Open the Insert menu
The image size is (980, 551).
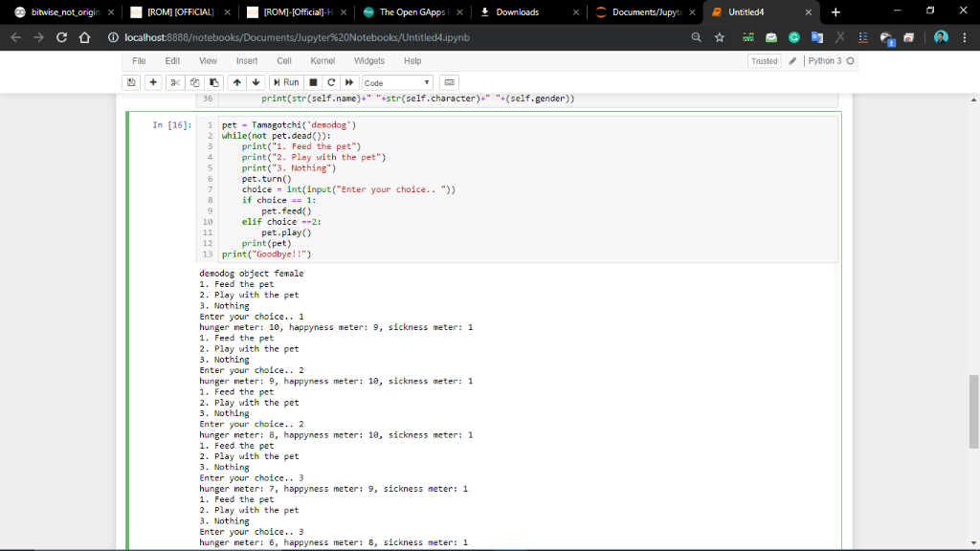pyautogui.click(x=247, y=61)
